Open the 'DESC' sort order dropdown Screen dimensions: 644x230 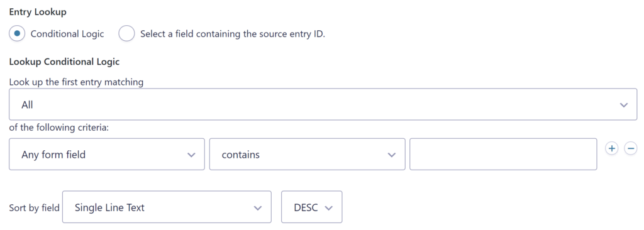click(312, 207)
